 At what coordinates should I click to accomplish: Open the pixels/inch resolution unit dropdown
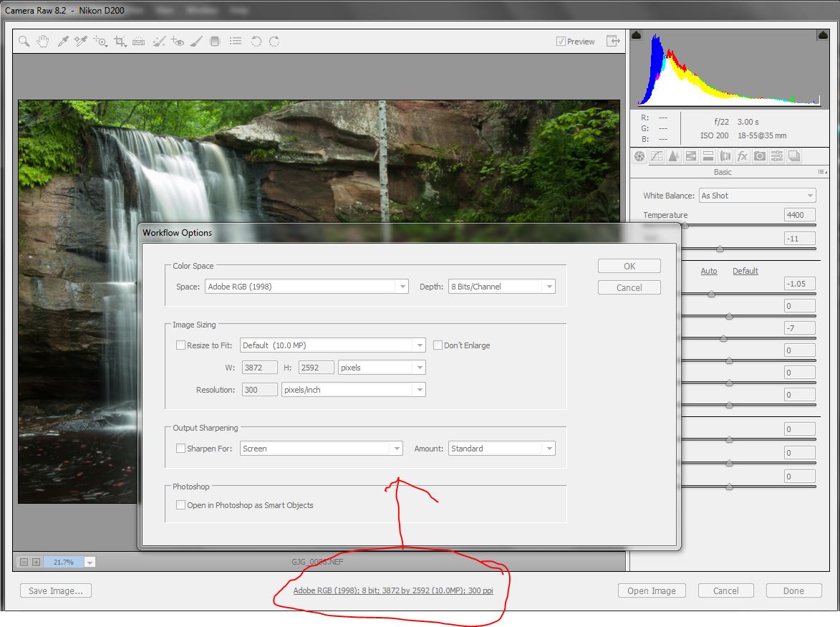click(x=354, y=390)
